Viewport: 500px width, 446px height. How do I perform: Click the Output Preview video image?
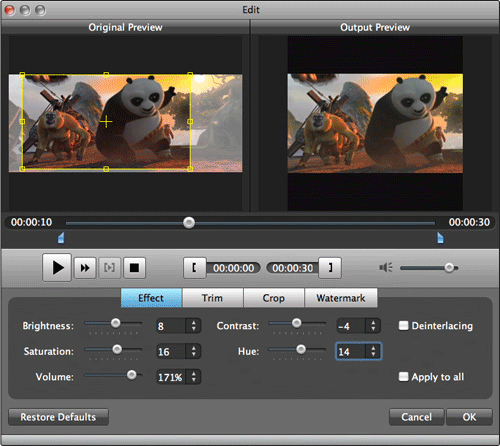click(x=375, y=123)
